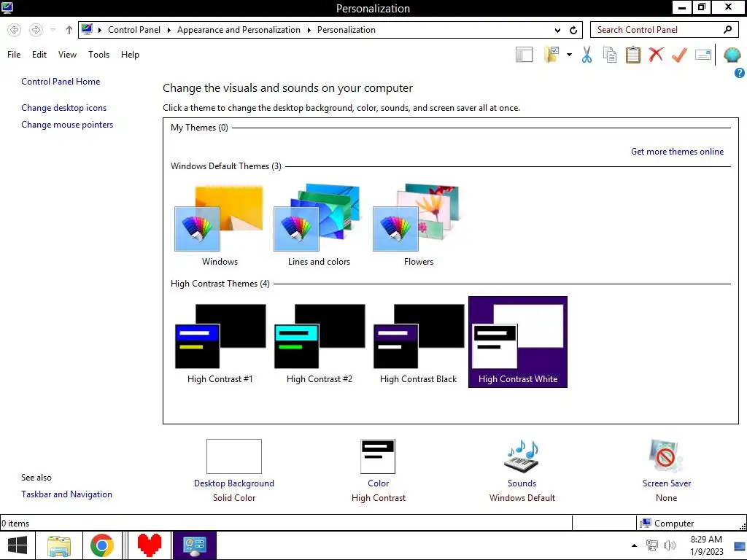The height and width of the screenshot is (560, 747).
Task: Click the Control Panel taskbar button
Action: (x=194, y=545)
